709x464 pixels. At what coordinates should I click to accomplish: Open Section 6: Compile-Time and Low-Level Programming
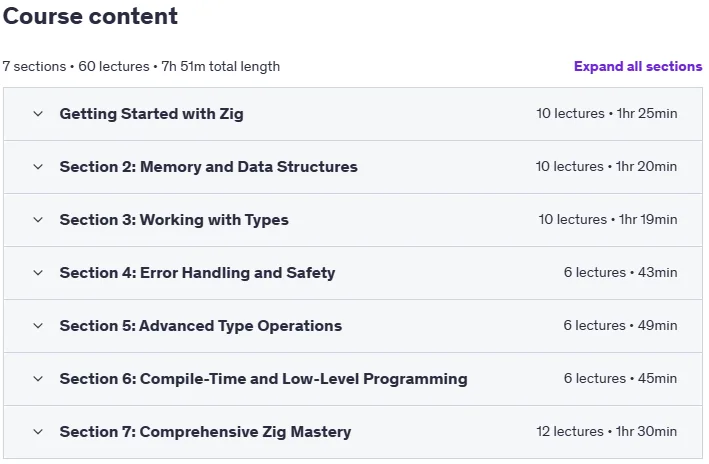(264, 379)
